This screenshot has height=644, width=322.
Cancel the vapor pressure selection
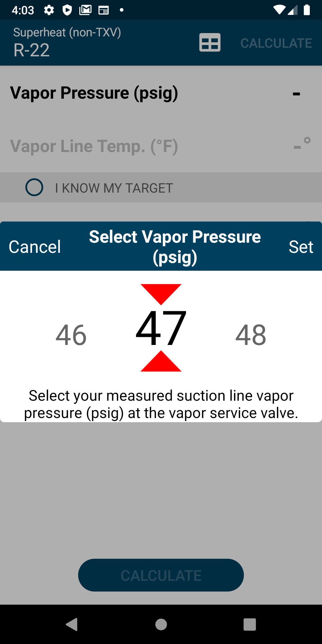coord(35,247)
